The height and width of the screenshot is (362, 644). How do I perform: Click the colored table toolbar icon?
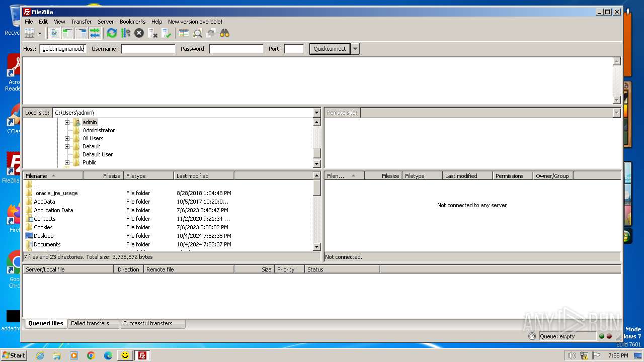pos(184,33)
